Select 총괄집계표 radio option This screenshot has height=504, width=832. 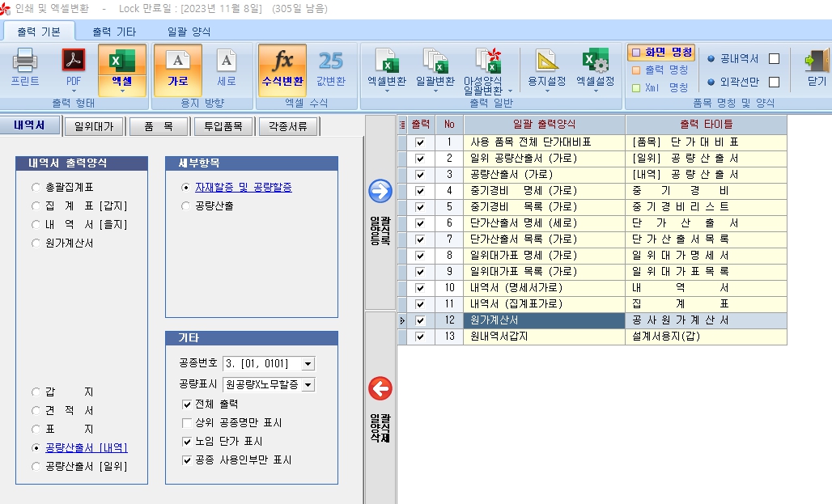35,188
